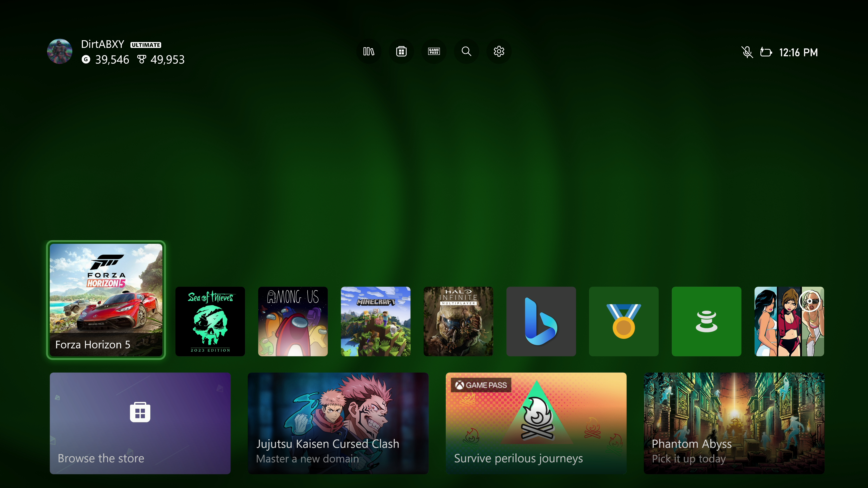Click the Browse the store card
Image resolution: width=868 pixels, height=488 pixels.
click(x=140, y=423)
